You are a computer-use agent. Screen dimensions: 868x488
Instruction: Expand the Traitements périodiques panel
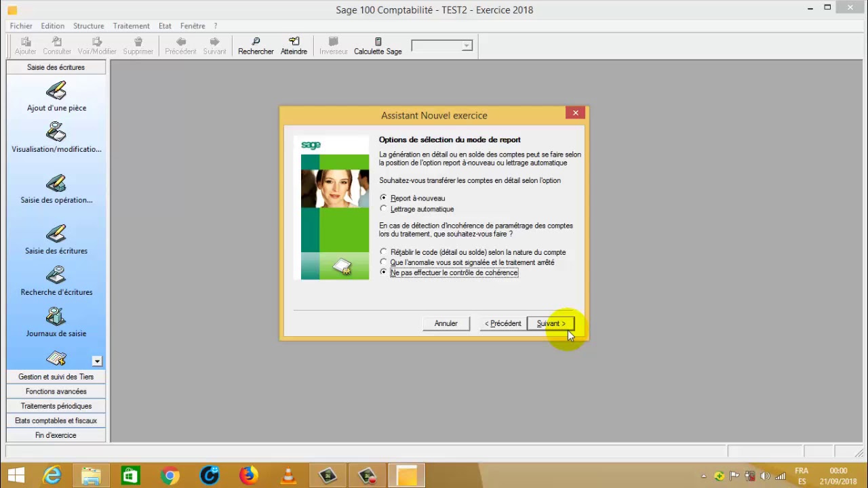click(56, 406)
